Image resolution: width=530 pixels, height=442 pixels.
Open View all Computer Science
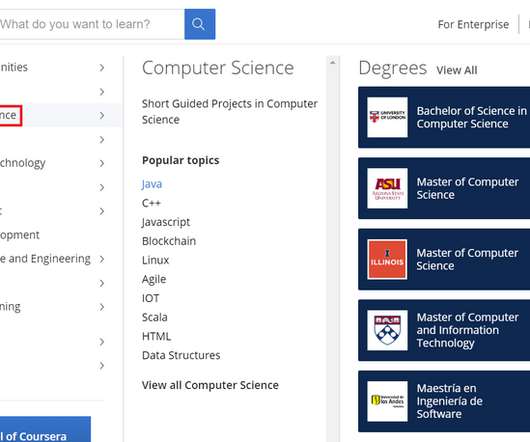click(x=210, y=385)
